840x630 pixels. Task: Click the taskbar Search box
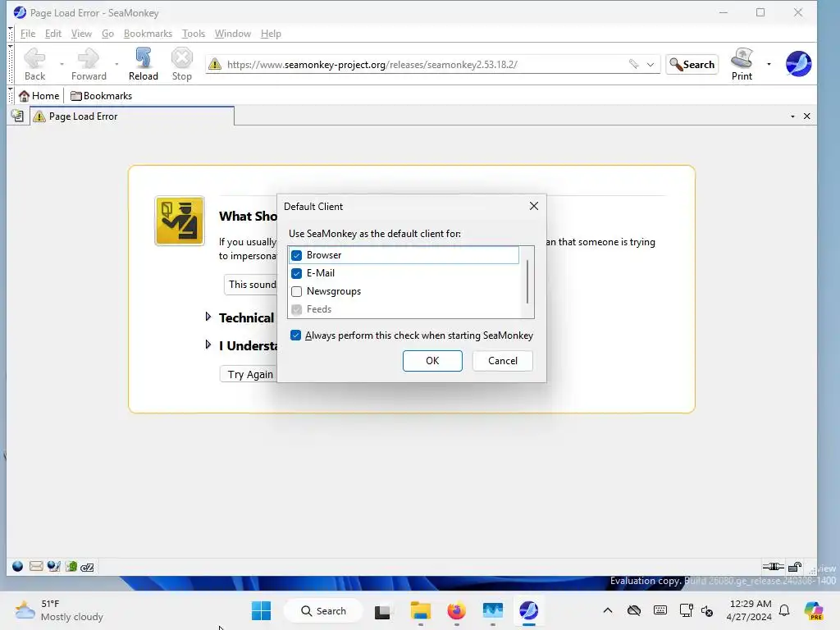pos(323,610)
